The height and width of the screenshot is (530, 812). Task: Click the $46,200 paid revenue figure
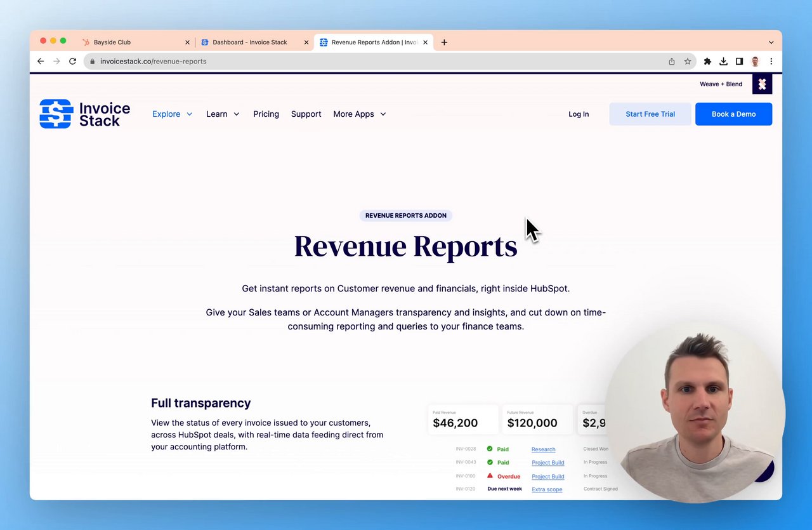[455, 423]
